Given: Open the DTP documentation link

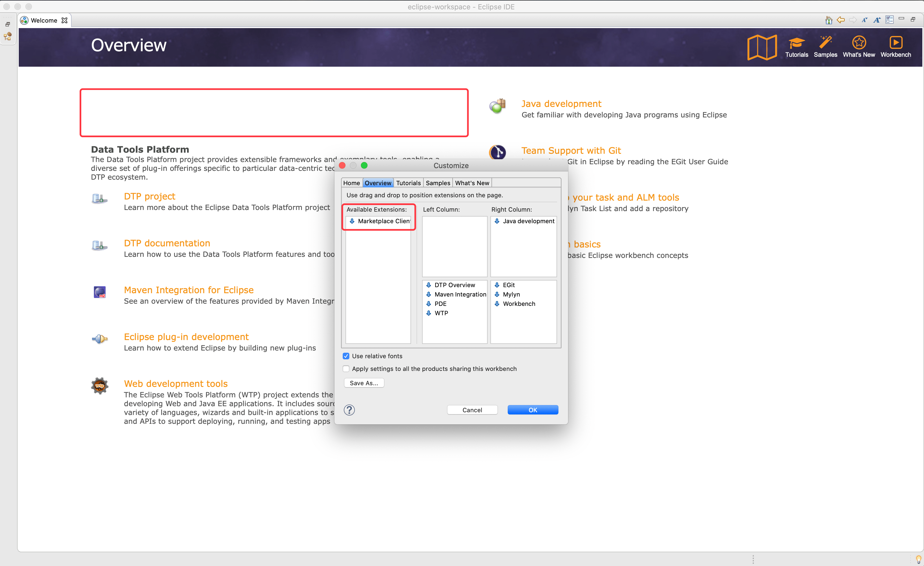Looking at the screenshot, I should pos(167,243).
